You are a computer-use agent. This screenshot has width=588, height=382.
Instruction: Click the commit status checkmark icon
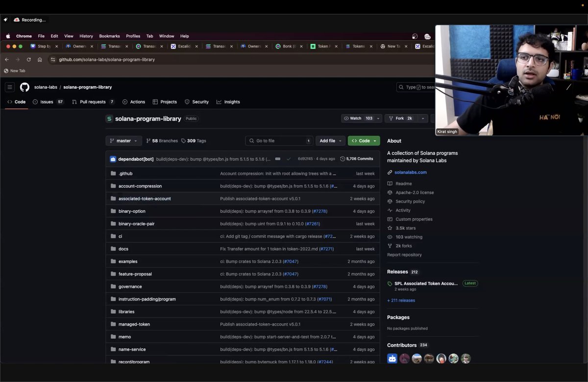[x=289, y=159]
